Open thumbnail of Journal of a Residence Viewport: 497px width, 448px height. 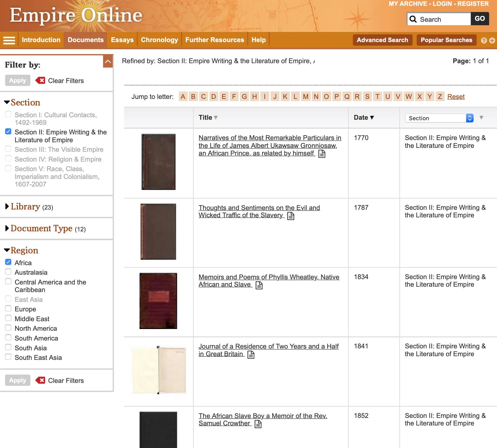pos(159,370)
